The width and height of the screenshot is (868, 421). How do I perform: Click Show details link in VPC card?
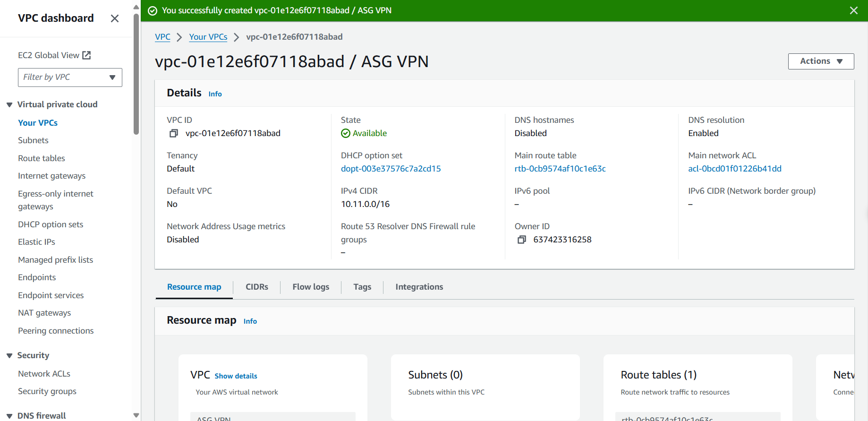coord(236,376)
